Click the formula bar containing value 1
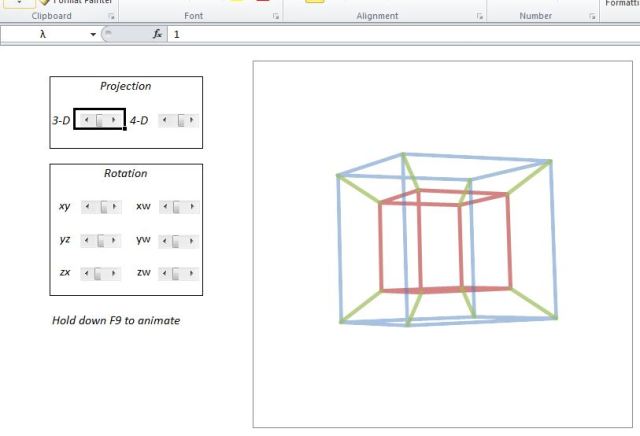 (x=400, y=34)
